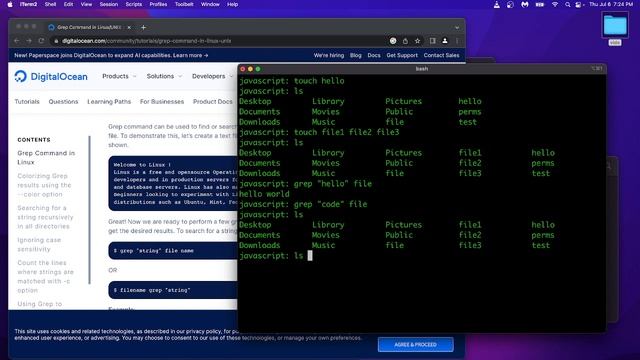Click the battery status icon
The width and height of the screenshot is (640, 360).
pos(540,4)
